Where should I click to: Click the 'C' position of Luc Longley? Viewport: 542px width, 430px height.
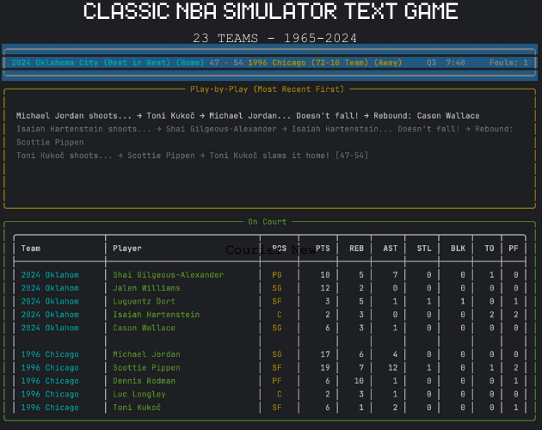tap(279, 394)
